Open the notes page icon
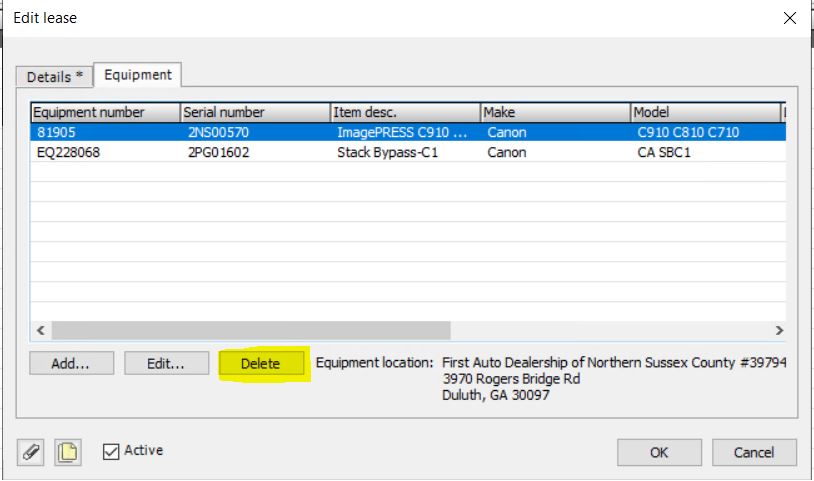 (x=68, y=452)
